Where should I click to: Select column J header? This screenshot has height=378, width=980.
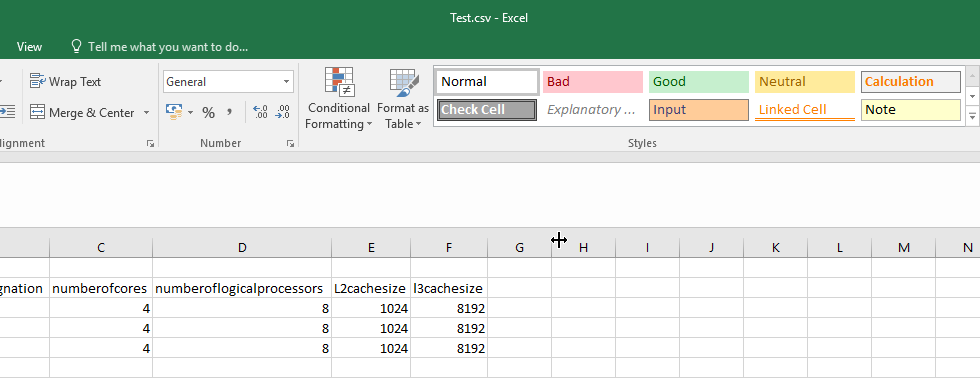[x=711, y=247]
